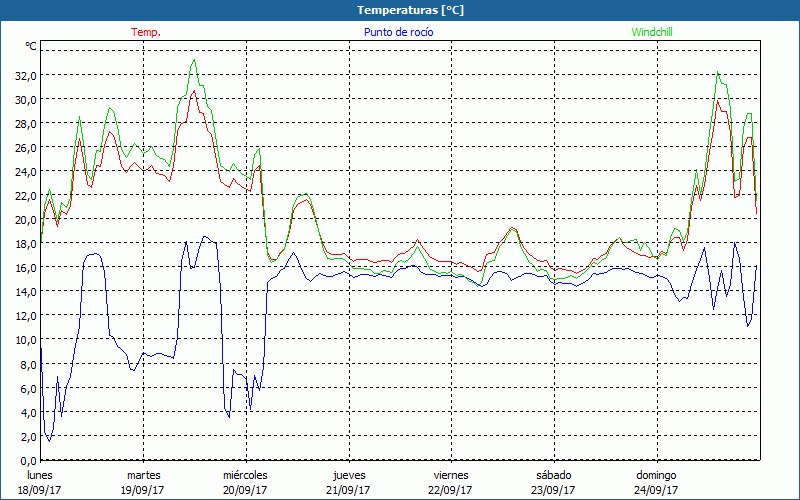Click the 18/09/17 date label
Screen dimensions: 800x500
click(39, 490)
